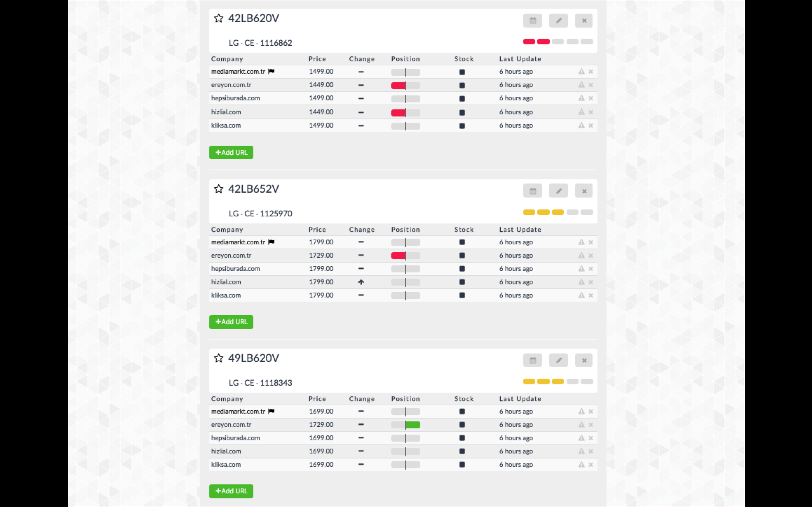Edit the 42LB652V product with pencil icon

(x=558, y=191)
